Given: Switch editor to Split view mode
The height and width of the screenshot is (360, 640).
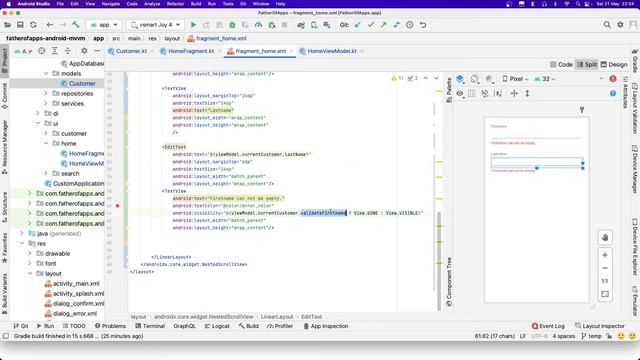Looking at the screenshot, I should 587,64.
